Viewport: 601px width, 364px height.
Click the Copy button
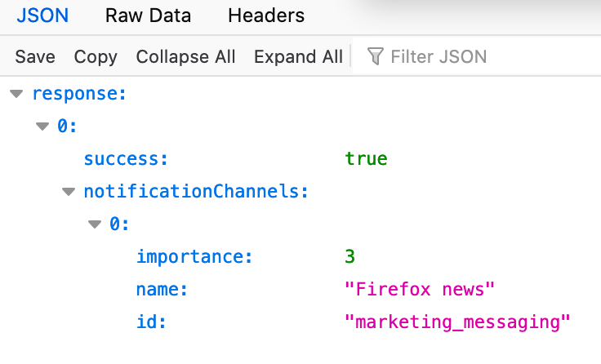pos(96,56)
